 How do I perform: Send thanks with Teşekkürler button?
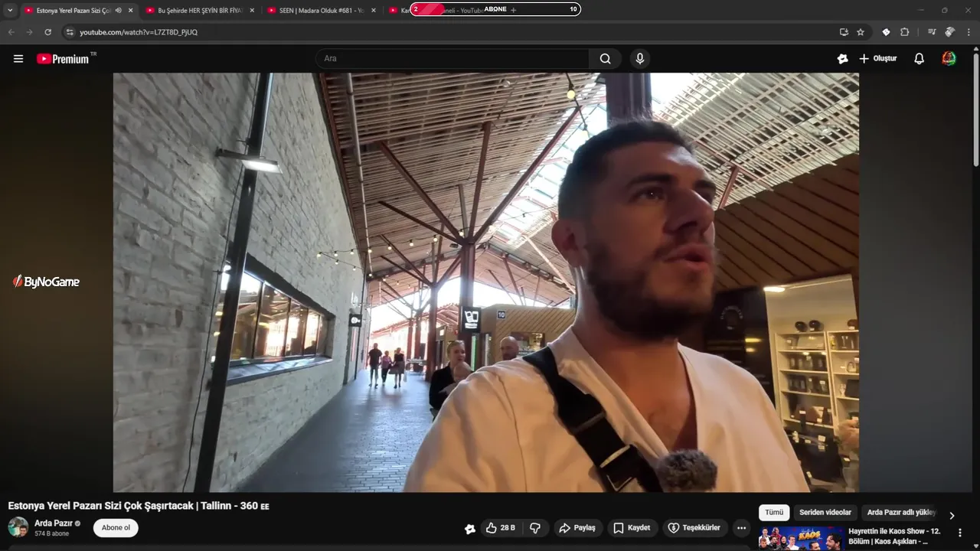694,528
